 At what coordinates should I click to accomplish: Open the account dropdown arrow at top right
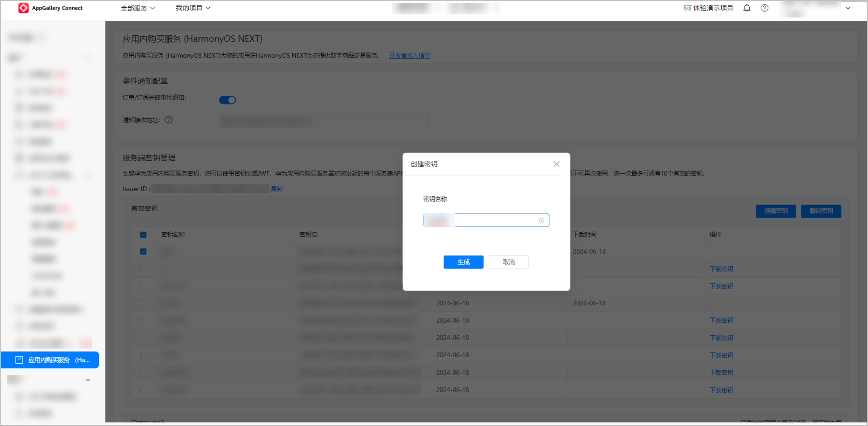coord(848,8)
